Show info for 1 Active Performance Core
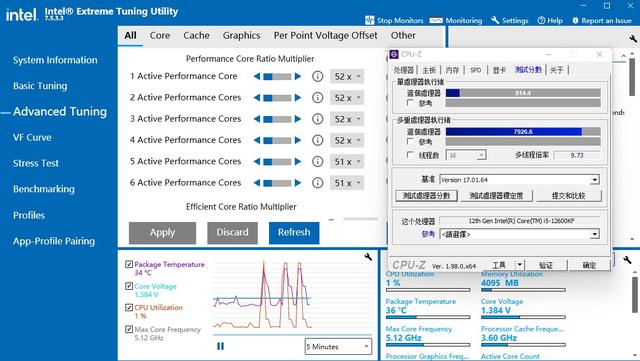 point(318,76)
